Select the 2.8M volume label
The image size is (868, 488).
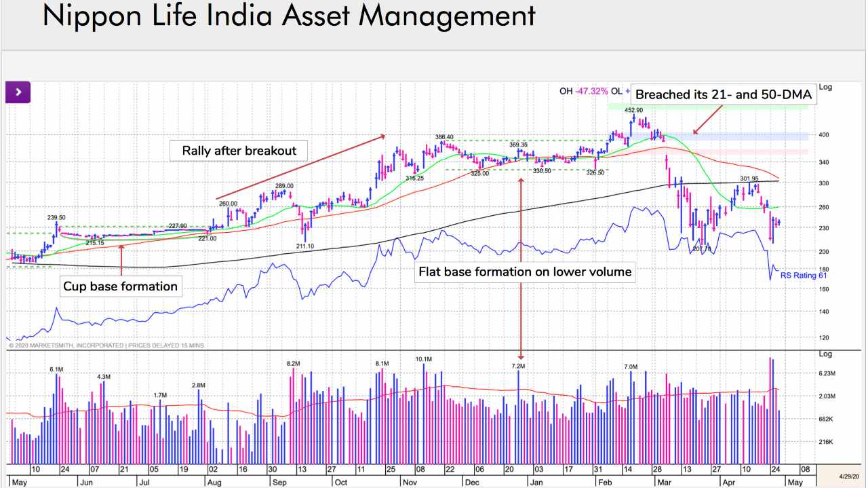click(198, 385)
